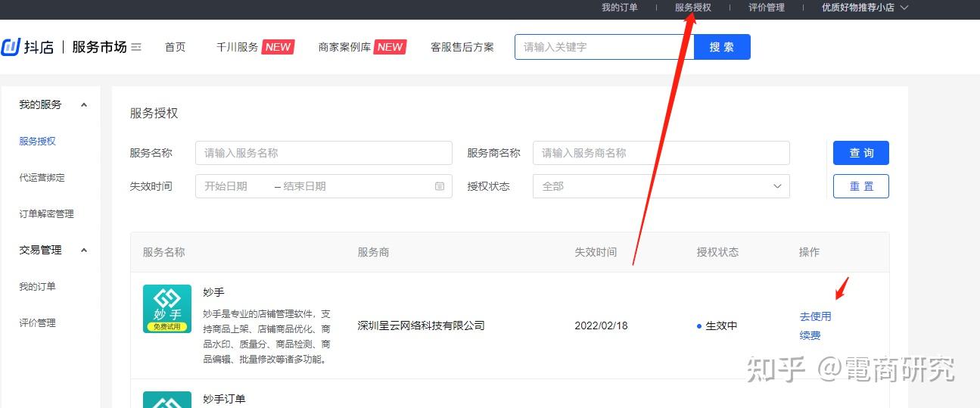The image size is (980, 408).
Task: Click the 失效时间 column header
Action: point(596,252)
